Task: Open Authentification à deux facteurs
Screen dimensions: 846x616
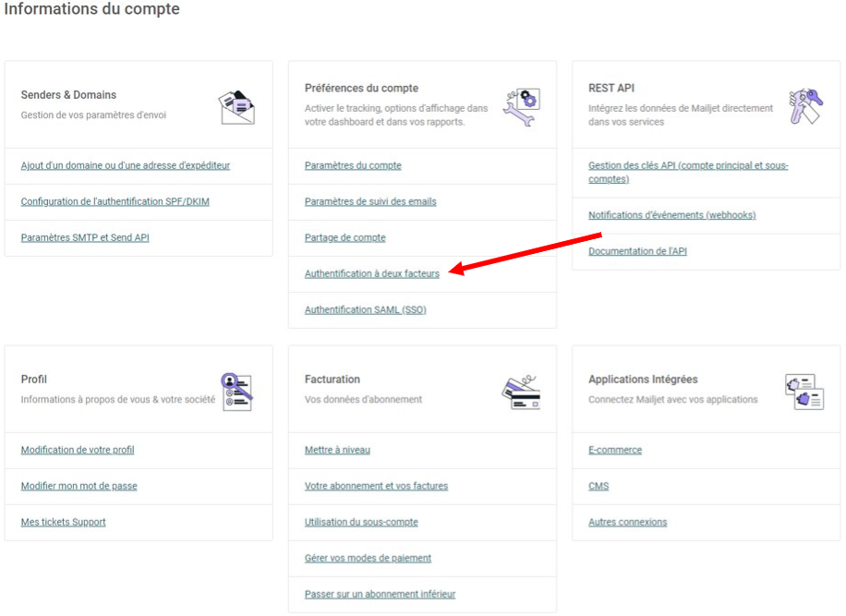Action: pyautogui.click(x=372, y=273)
